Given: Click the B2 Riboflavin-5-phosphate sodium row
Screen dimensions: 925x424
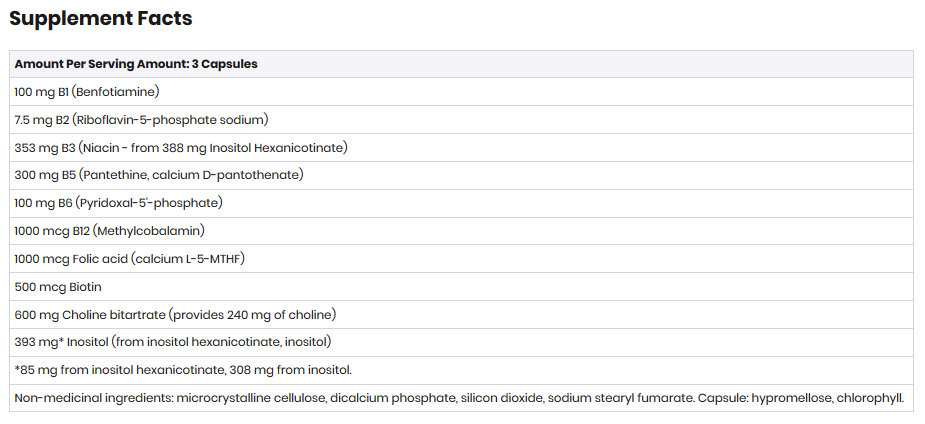Looking at the screenshot, I should (x=141, y=120).
